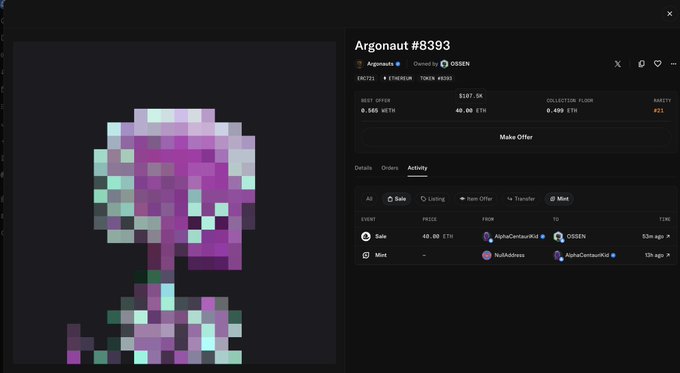680x373 pixels.
Task: Click the AlphaCentauriKid avatar in Sale row
Action: 487,236
